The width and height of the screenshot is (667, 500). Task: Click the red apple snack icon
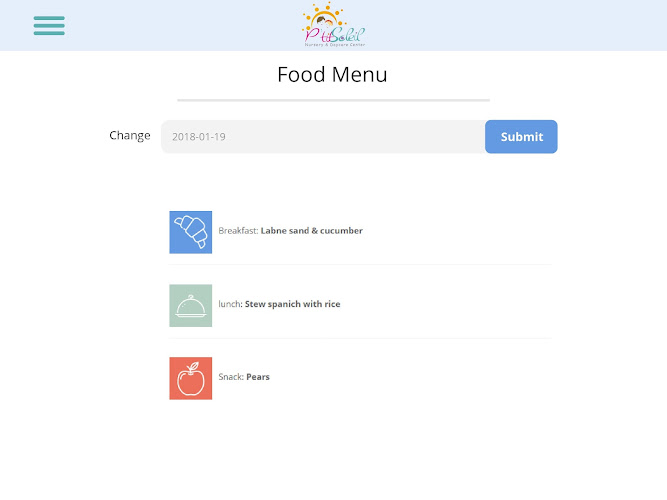191,378
